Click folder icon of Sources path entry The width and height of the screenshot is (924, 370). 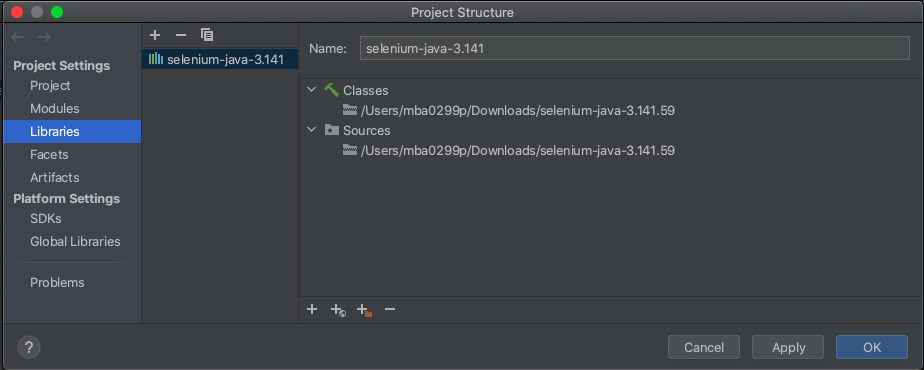tap(350, 150)
